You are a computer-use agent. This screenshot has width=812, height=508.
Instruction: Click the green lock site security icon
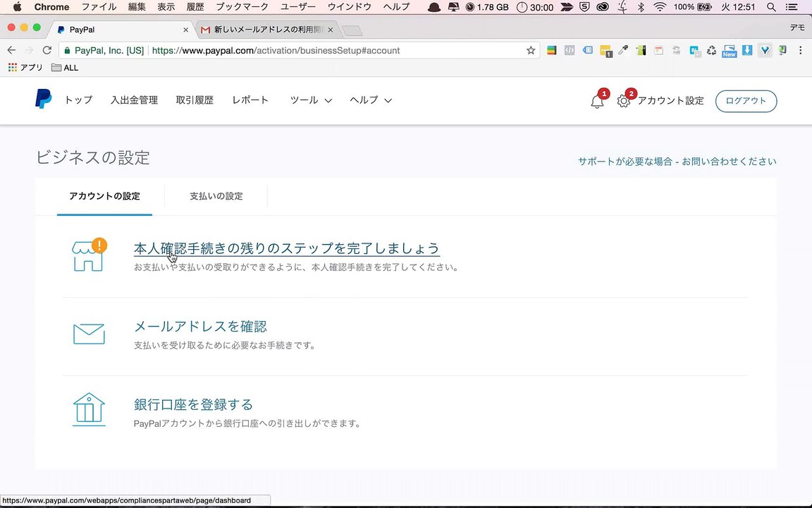68,50
